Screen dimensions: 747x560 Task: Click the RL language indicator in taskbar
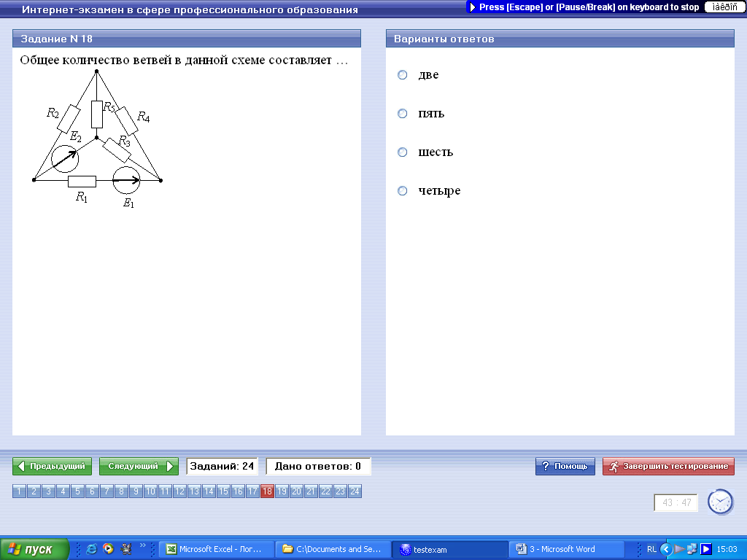pos(651,549)
